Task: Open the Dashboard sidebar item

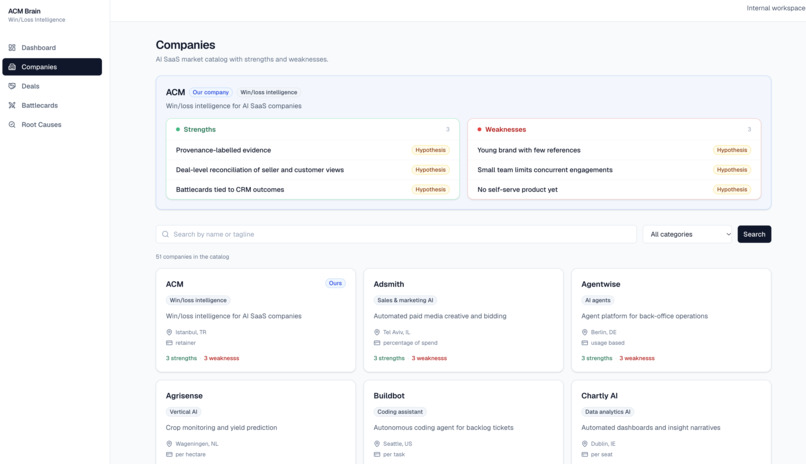Action: pos(52,47)
